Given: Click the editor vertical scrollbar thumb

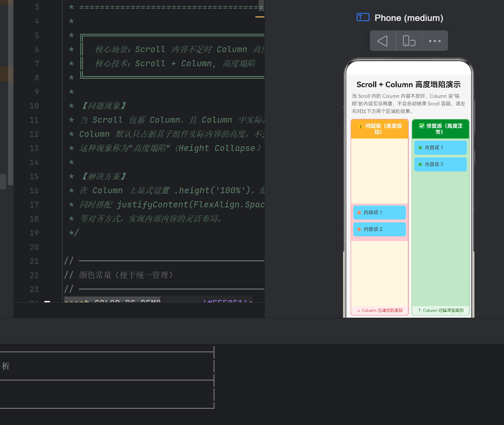Looking at the screenshot, I should click(261, 5).
